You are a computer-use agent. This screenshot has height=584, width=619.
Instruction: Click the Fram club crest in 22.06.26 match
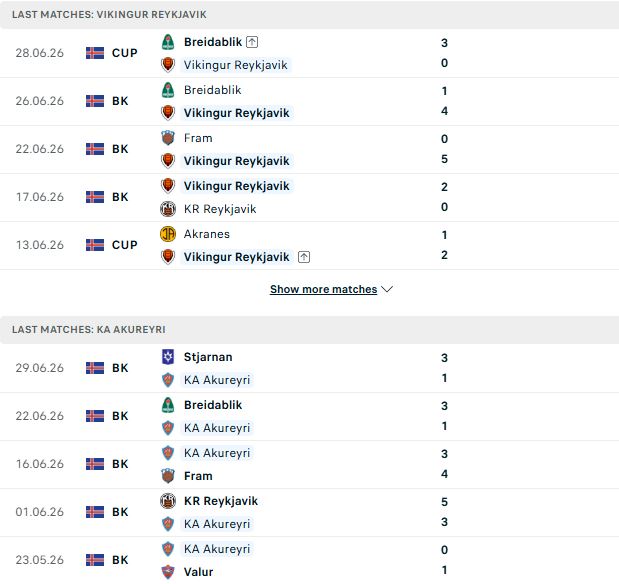coord(168,138)
